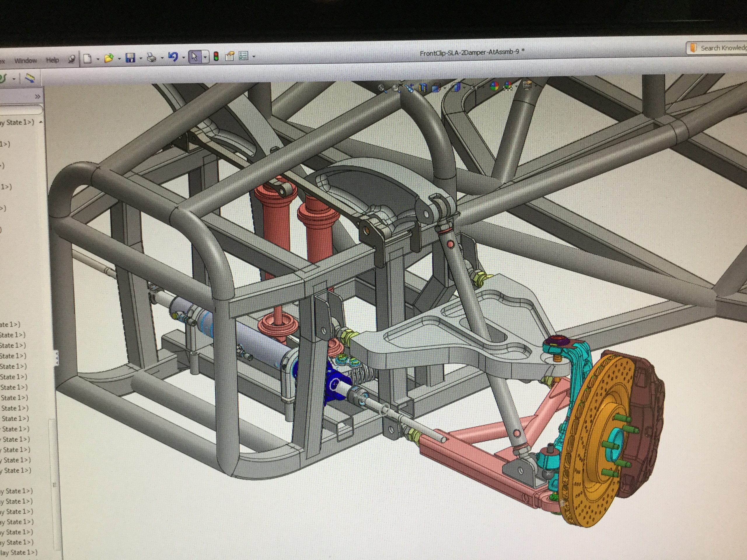
Task: Click the Print icon
Action: tap(152, 58)
